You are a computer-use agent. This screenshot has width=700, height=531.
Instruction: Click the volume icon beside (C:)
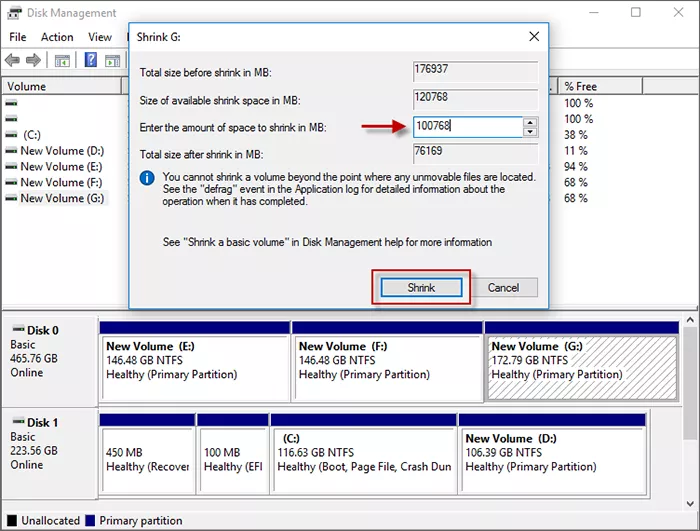(x=11, y=134)
